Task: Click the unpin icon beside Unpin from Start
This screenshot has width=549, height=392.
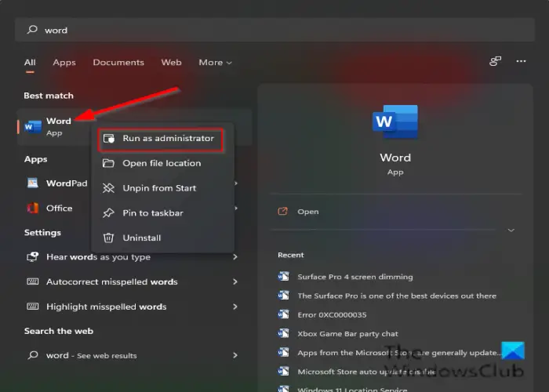Action: (108, 188)
